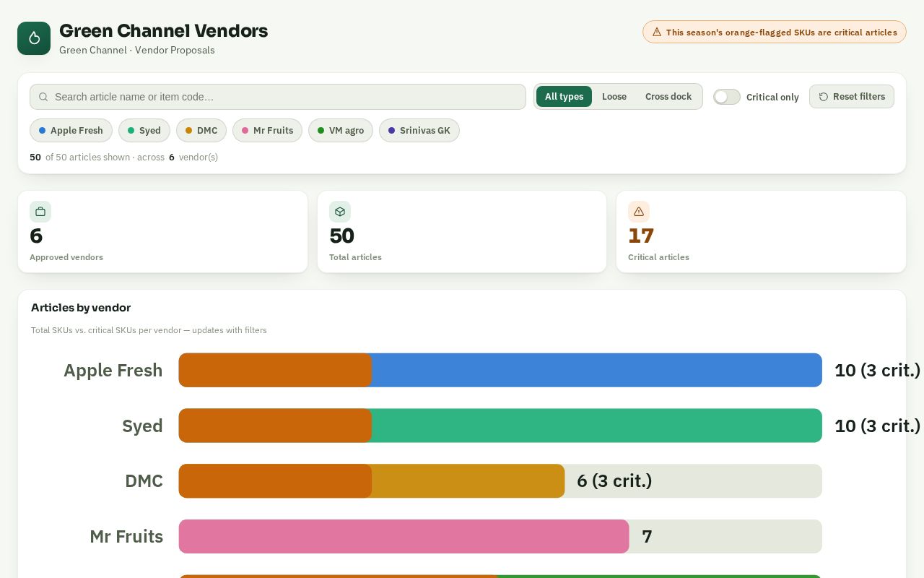
Task: Toggle the VM agro vendor chip
Action: point(341,131)
